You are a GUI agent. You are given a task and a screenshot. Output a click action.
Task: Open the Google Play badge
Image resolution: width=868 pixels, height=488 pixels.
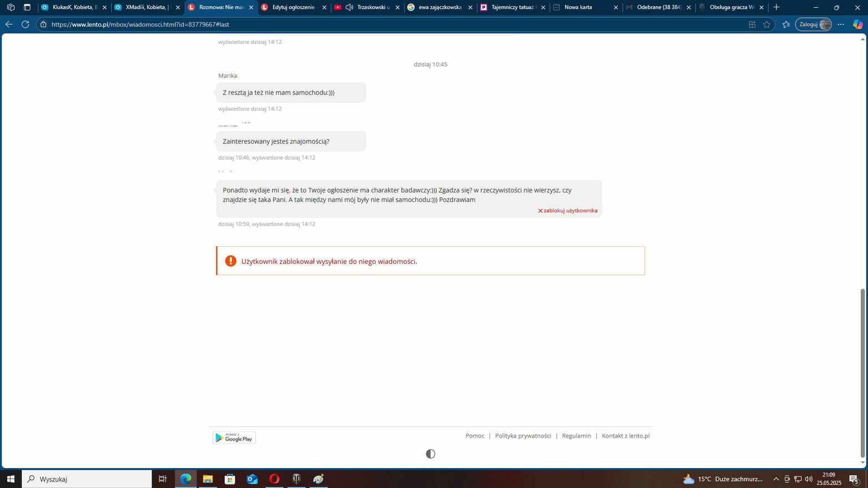point(234,438)
